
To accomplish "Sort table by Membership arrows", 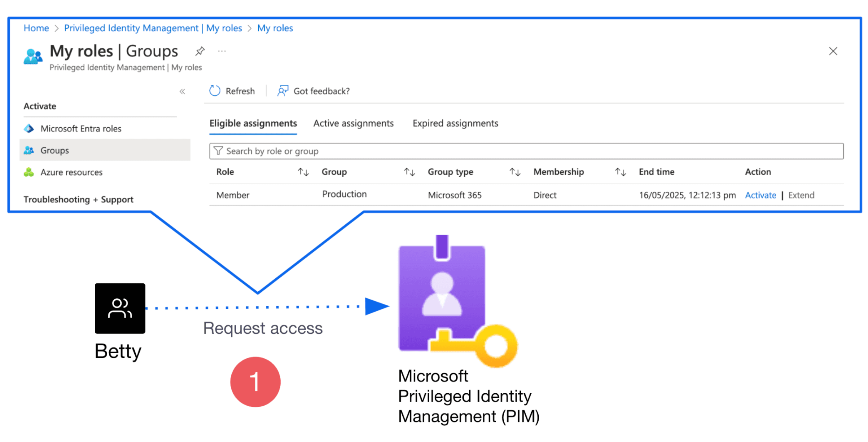I will coord(620,172).
